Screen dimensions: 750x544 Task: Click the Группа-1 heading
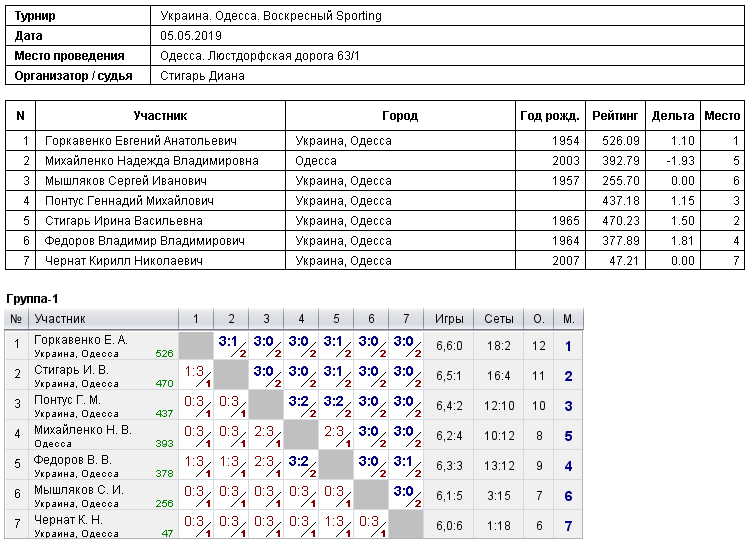(32, 299)
